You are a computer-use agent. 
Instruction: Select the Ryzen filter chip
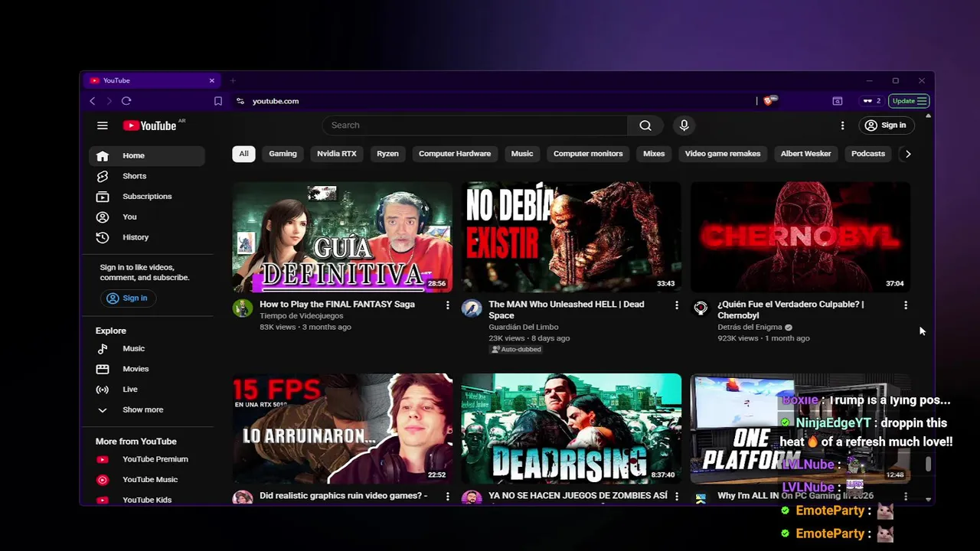[387, 154]
